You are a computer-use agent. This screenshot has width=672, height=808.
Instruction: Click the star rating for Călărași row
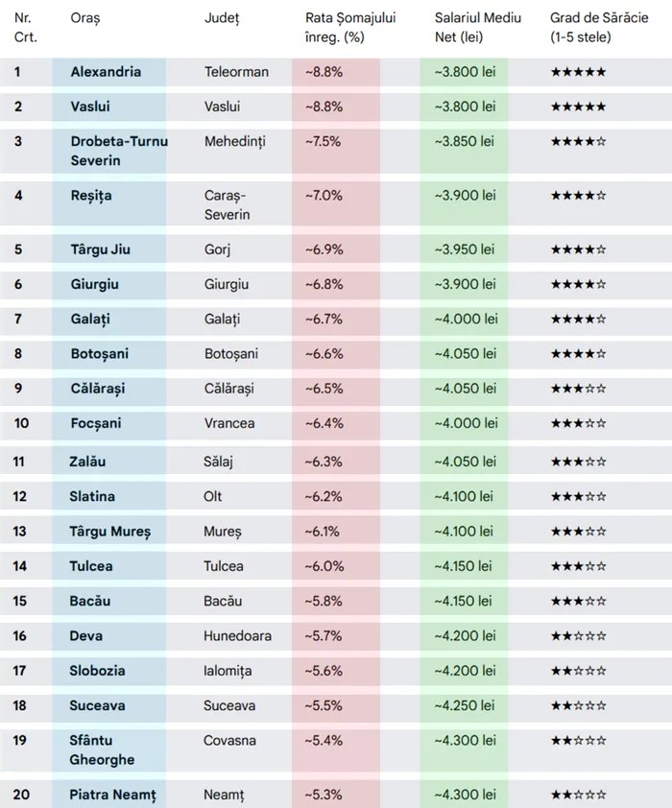click(x=578, y=390)
